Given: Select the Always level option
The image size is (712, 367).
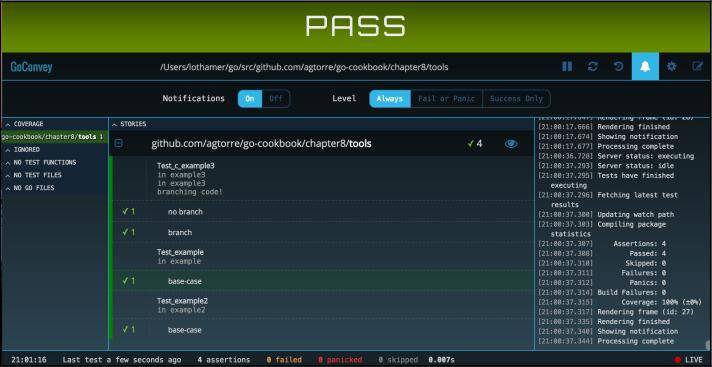Looking at the screenshot, I should click(390, 99).
